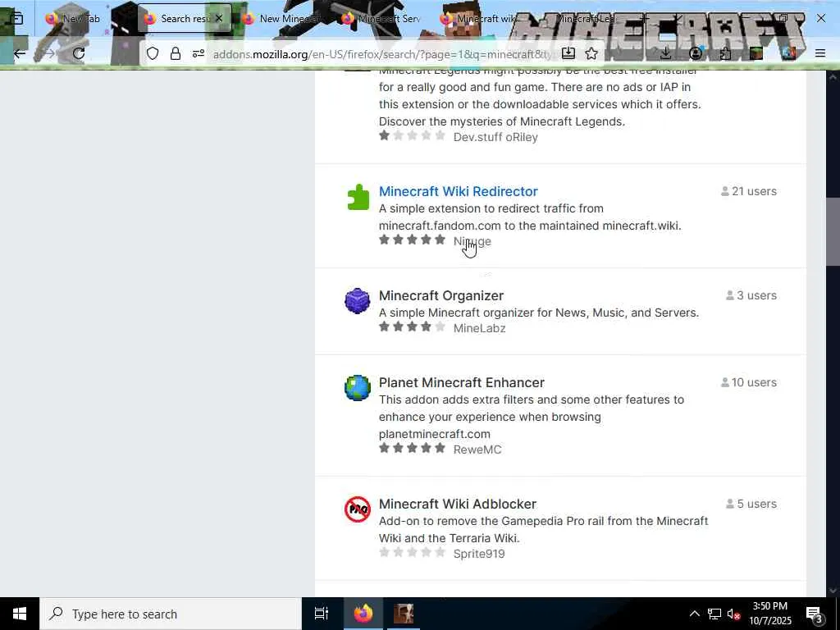840x630 pixels.
Task: Click the author name under Wiki Redirector rating
Action: coord(472,242)
